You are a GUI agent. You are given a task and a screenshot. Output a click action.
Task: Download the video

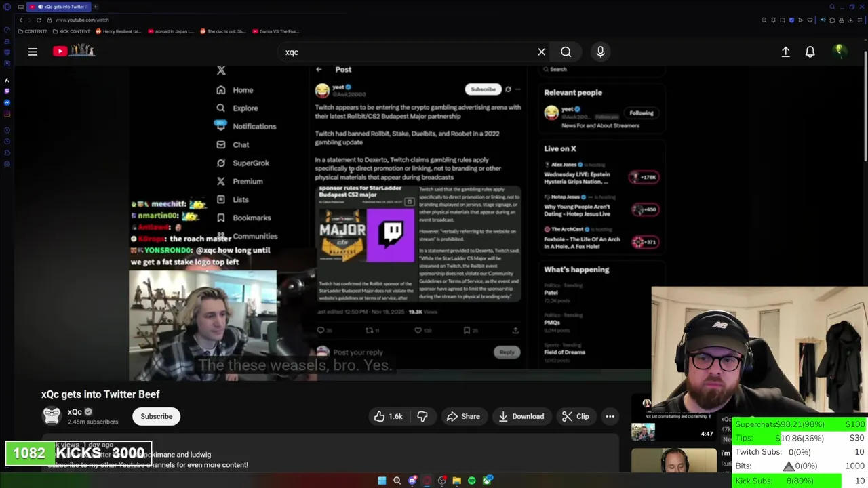(521, 416)
